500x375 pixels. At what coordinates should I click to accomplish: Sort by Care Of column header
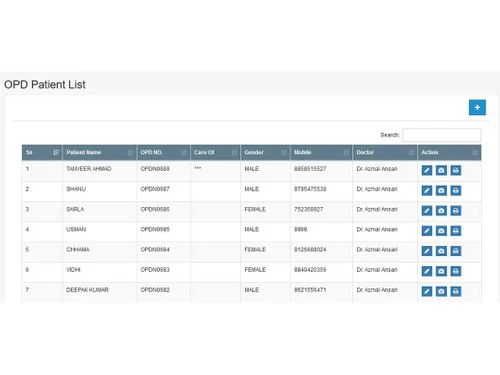[215, 152]
